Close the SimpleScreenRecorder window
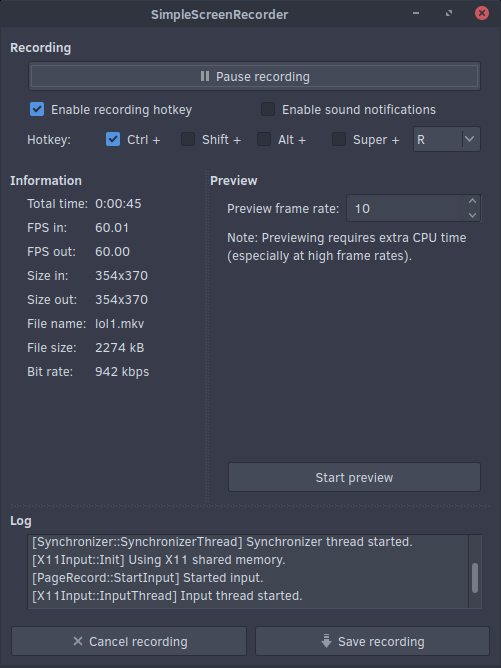This screenshot has width=501, height=668. coord(482,13)
